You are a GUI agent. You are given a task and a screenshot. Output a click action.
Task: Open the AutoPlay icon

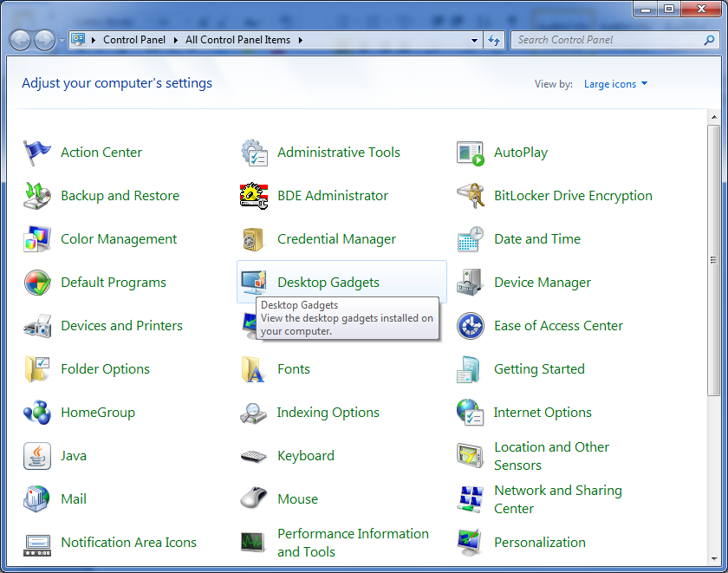pyautogui.click(x=471, y=153)
